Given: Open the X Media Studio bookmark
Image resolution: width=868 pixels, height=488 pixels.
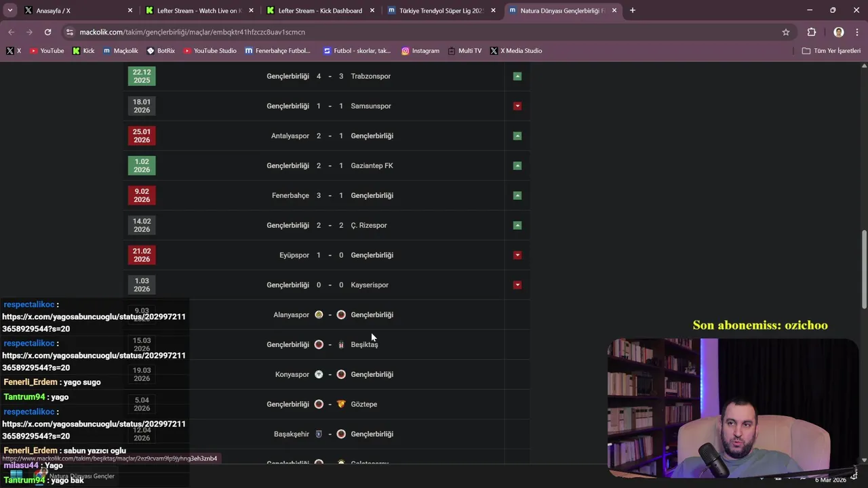Looking at the screenshot, I should point(516,51).
